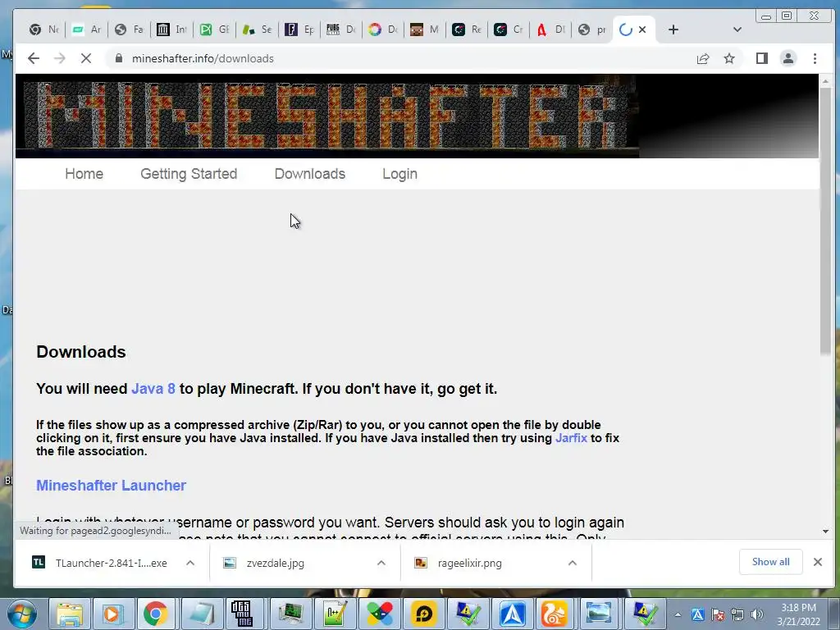Switch to the tab labeled 'Fa'
840x630 pixels.
point(129,30)
